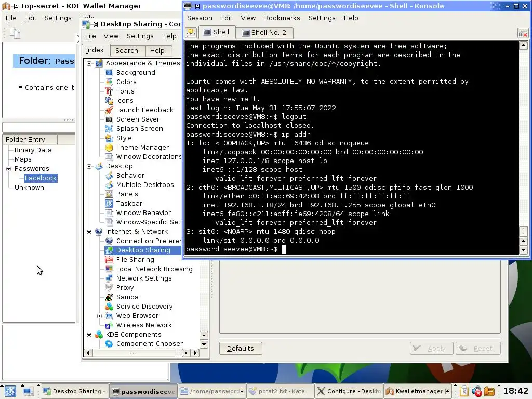Click the Component Chooser icon
Screen dimensions: 532x399
pos(109,344)
